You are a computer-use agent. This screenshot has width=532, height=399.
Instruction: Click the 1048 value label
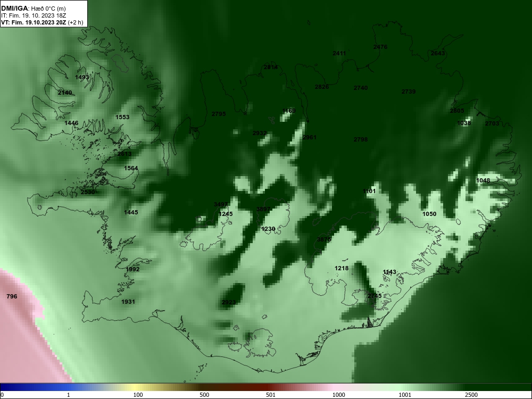click(x=483, y=180)
